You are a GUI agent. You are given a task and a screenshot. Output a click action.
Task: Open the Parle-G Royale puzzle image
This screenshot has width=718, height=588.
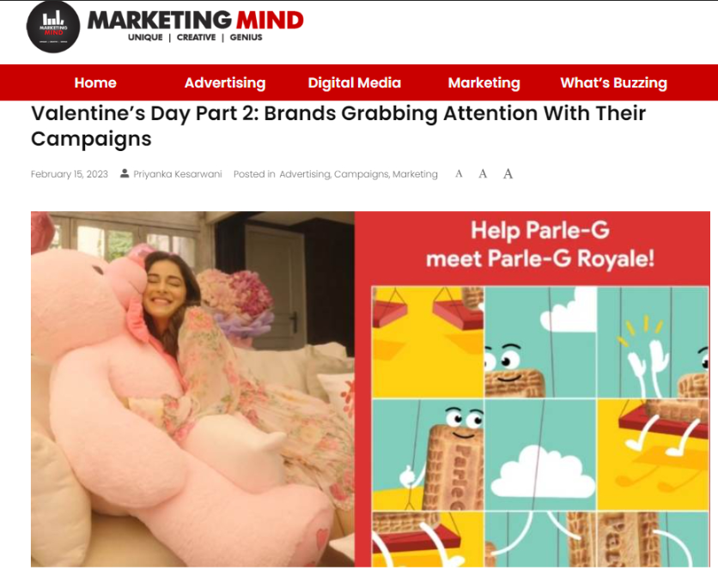tap(532, 389)
